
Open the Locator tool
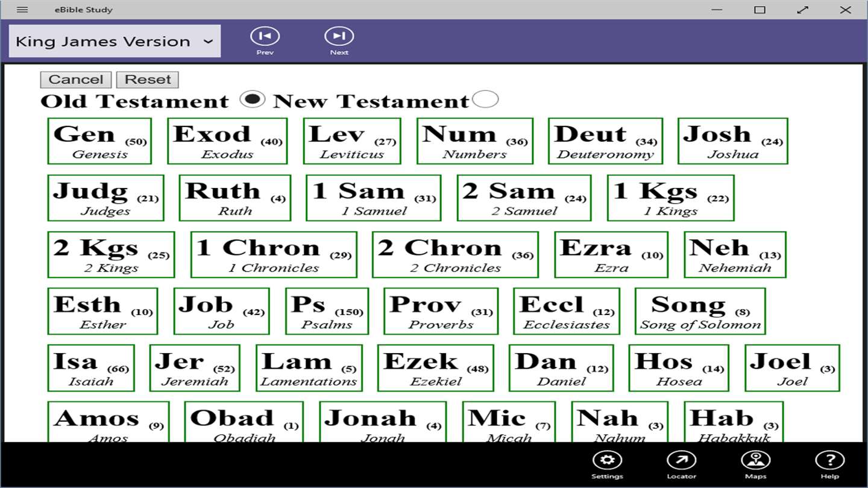pos(681,465)
